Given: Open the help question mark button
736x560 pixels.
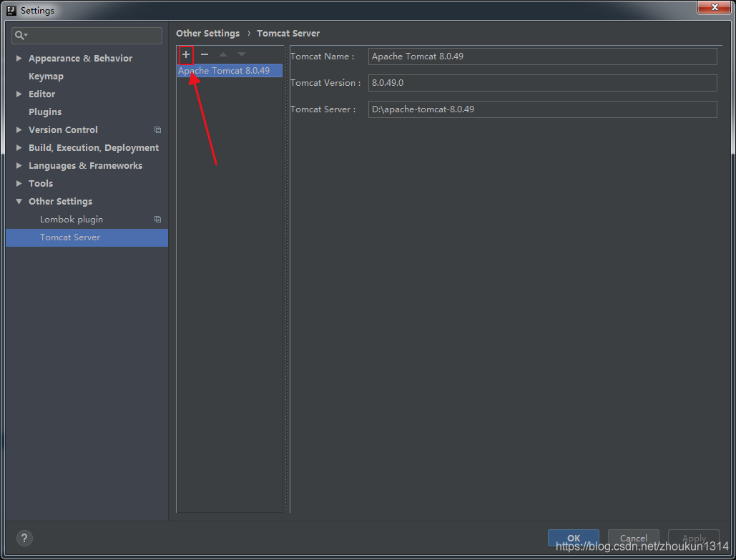Looking at the screenshot, I should pos(24,538).
